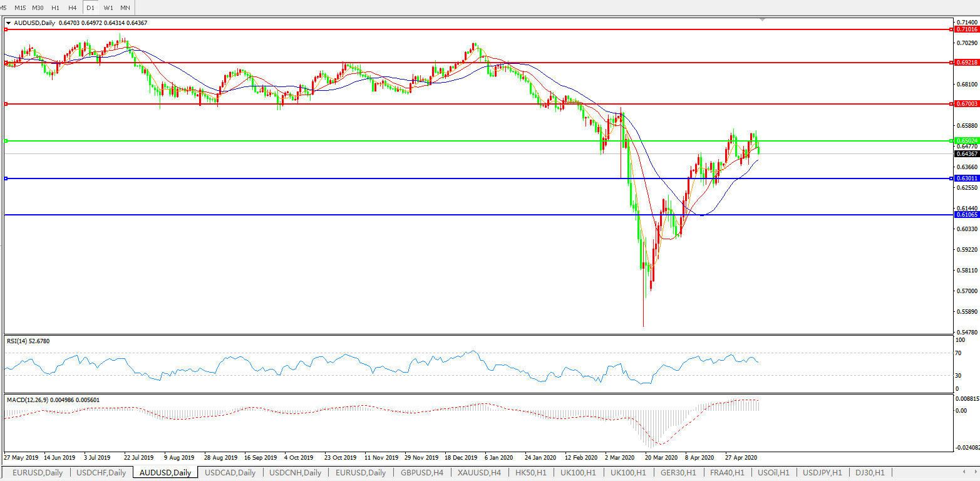Click the gray chart shift triangle marker

pyautogui.click(x=762, y=20)
